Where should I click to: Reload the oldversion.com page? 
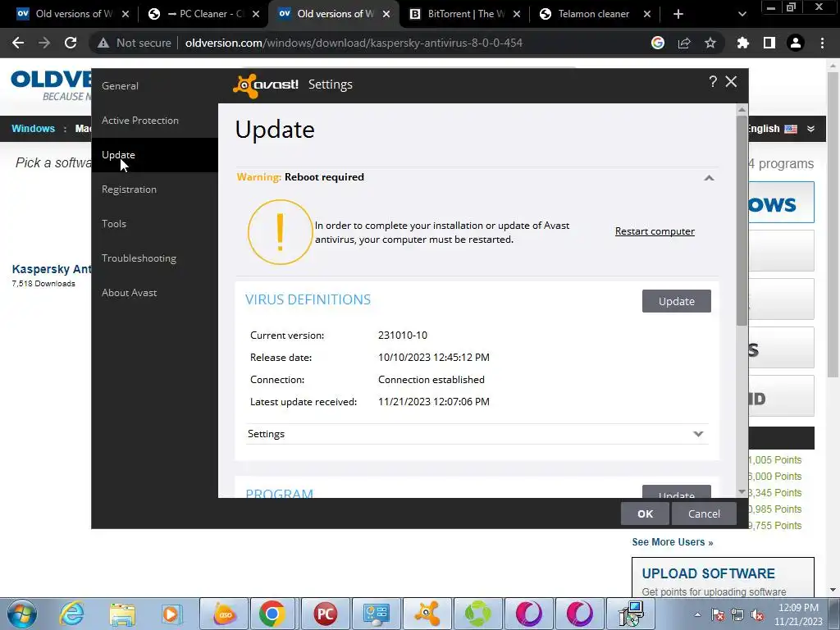(x=71, y=43)
